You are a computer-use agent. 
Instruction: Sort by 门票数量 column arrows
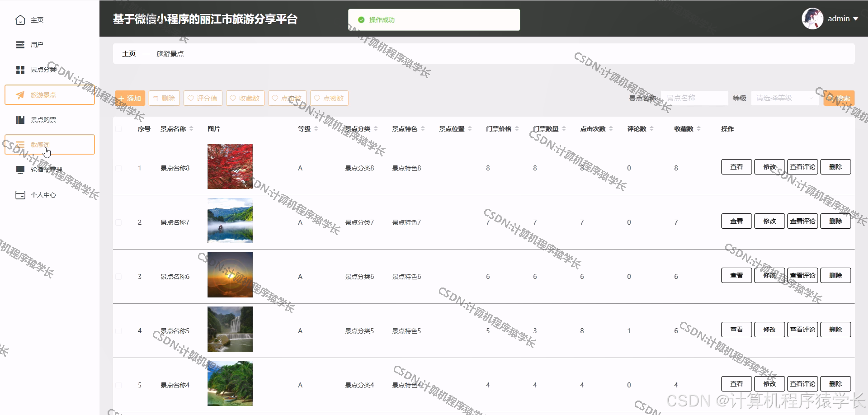click(564, 129)
